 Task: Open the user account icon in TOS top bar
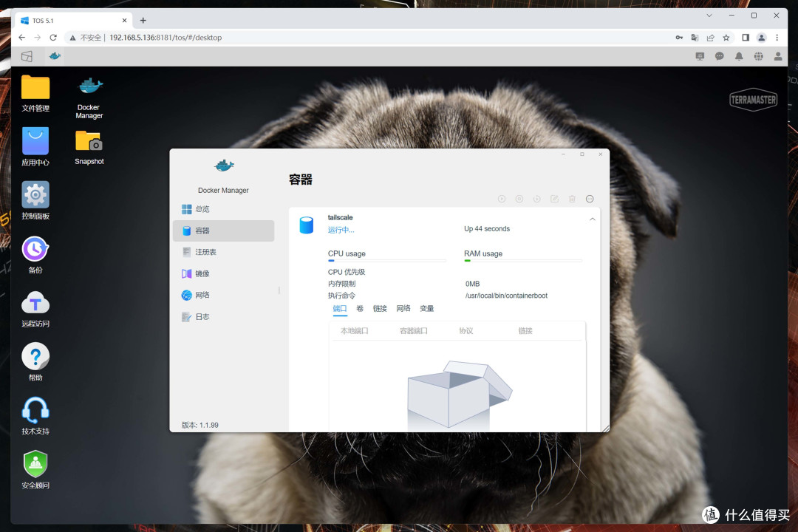coord(777,56)
